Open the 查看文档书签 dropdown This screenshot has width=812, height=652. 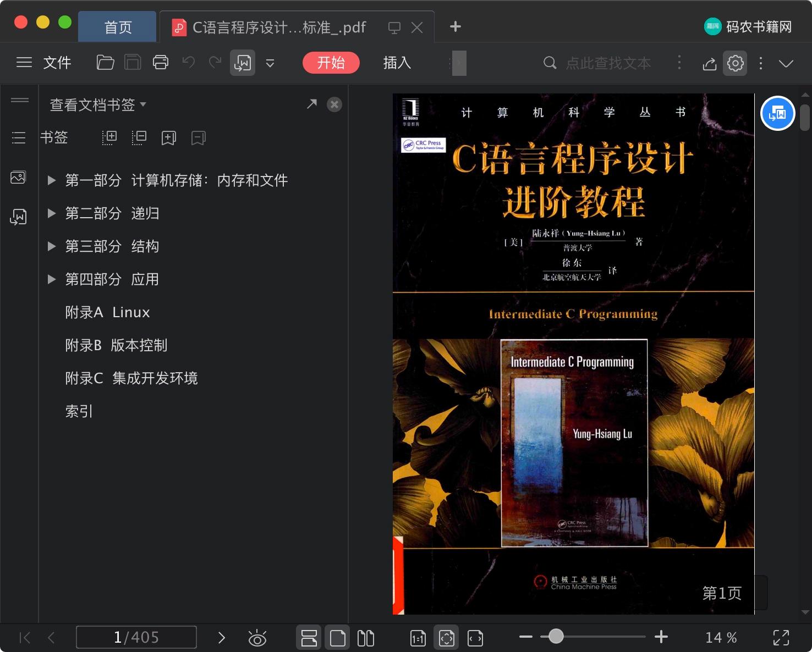pos(98,104)
